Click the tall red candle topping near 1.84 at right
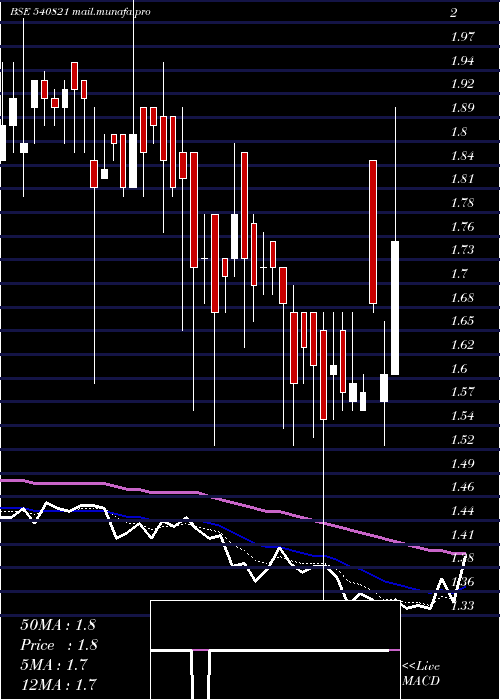 pyautogui.click(x=373, y=232)
